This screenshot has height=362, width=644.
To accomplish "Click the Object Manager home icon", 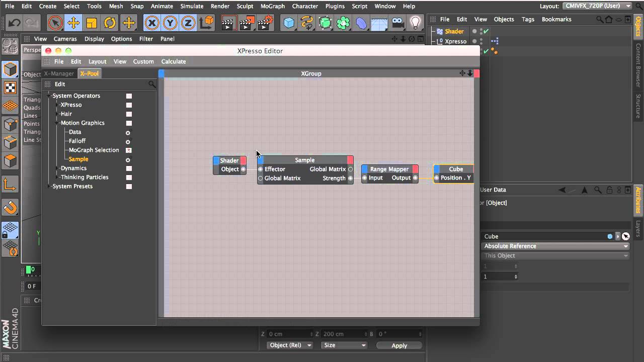I will click(x=608, y=19).
